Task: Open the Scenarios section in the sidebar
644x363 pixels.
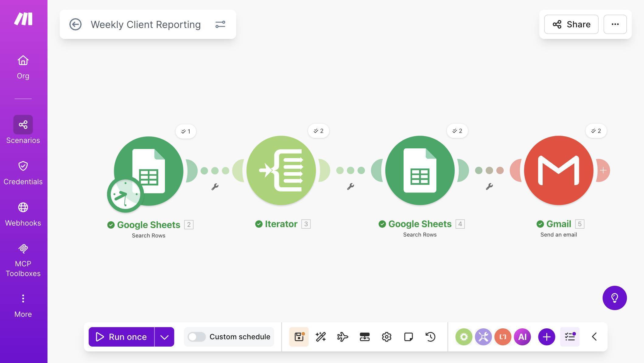Action: [23, 125]
